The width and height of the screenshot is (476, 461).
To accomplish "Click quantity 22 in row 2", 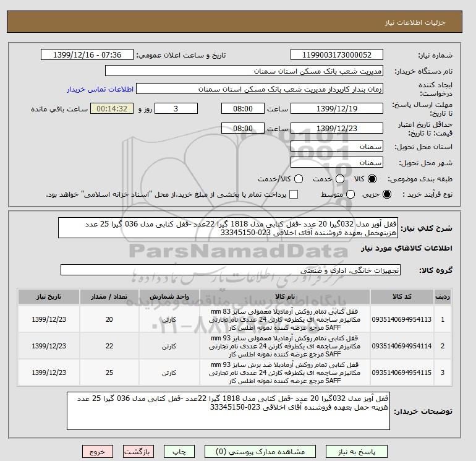I will click(109, 346).
